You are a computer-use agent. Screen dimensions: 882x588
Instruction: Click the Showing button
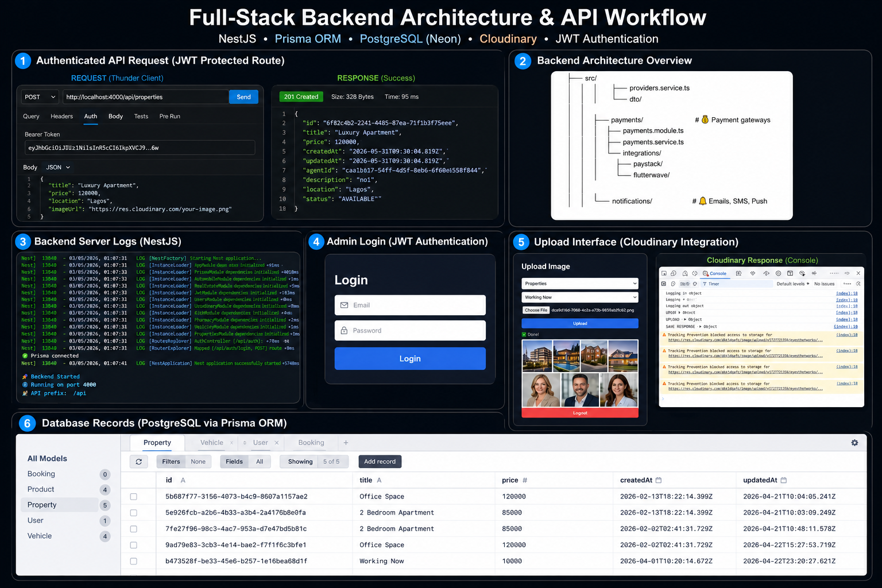point(300,462)
